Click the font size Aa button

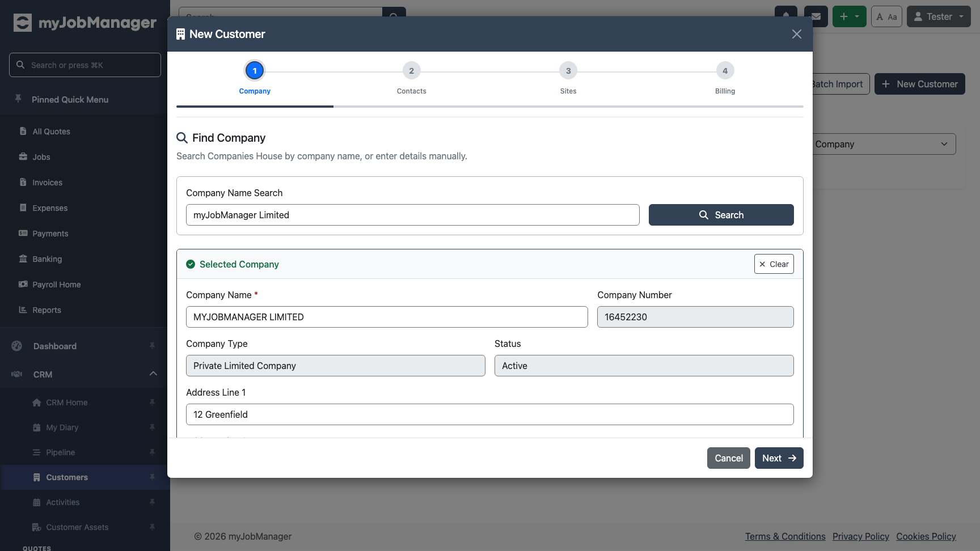[x=886, y=16]
